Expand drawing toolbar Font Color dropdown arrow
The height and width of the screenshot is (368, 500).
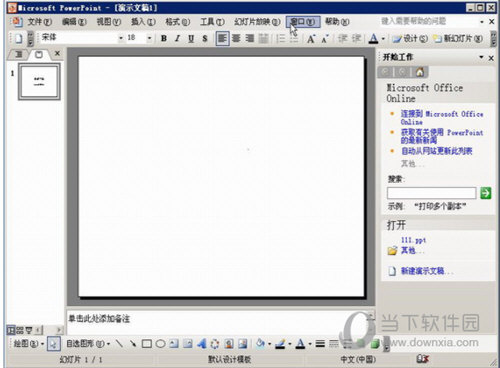[310, 344]
